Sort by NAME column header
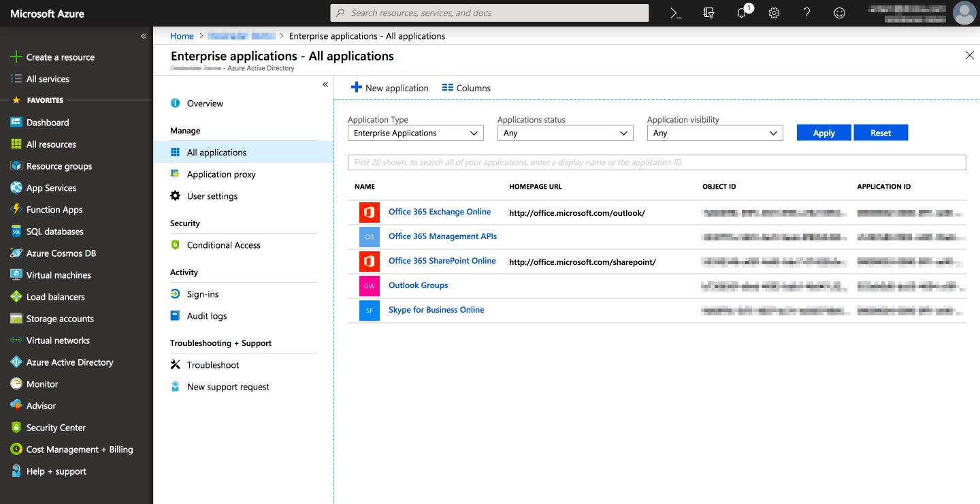 (365, 187)
